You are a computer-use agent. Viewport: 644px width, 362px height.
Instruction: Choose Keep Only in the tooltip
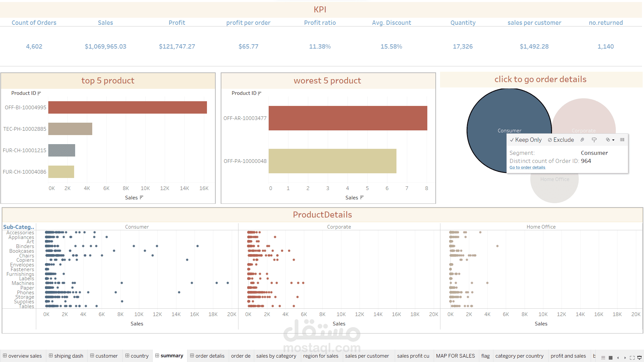526,140
